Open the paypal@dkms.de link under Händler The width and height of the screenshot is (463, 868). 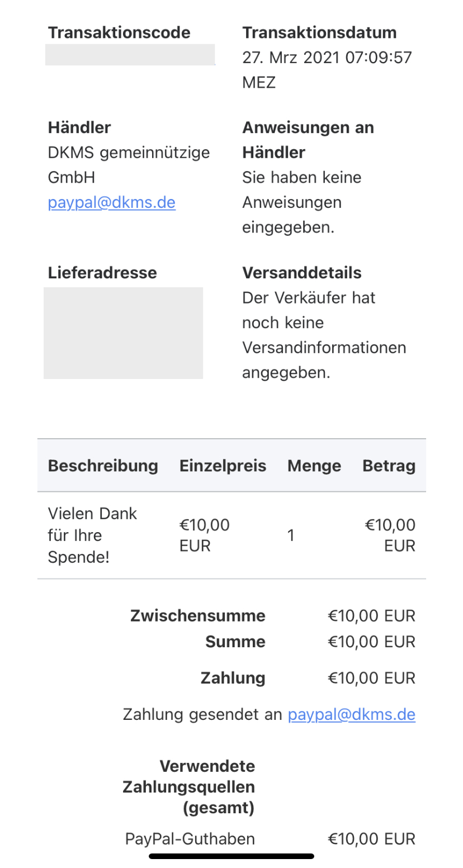point(111,202)
